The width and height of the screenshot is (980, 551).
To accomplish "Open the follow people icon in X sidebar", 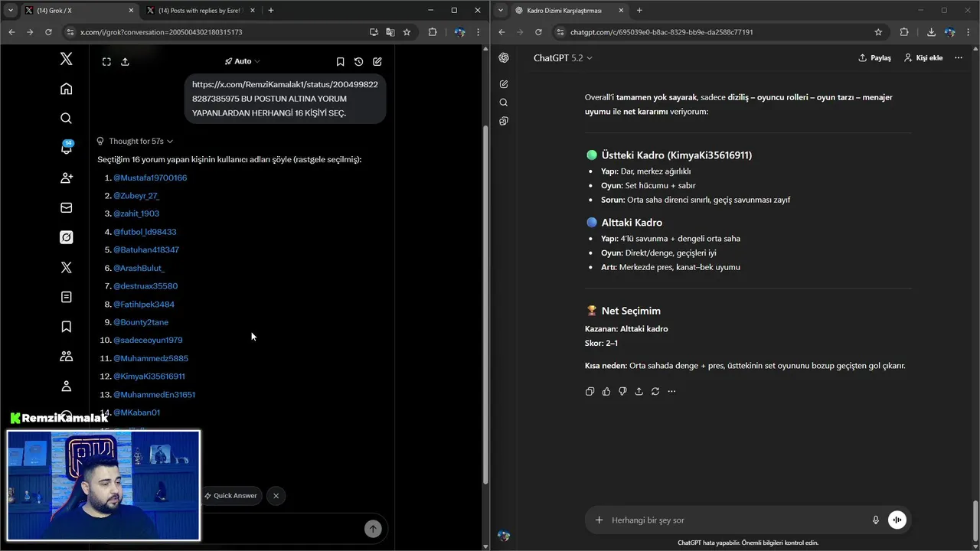I will (67, 178).
